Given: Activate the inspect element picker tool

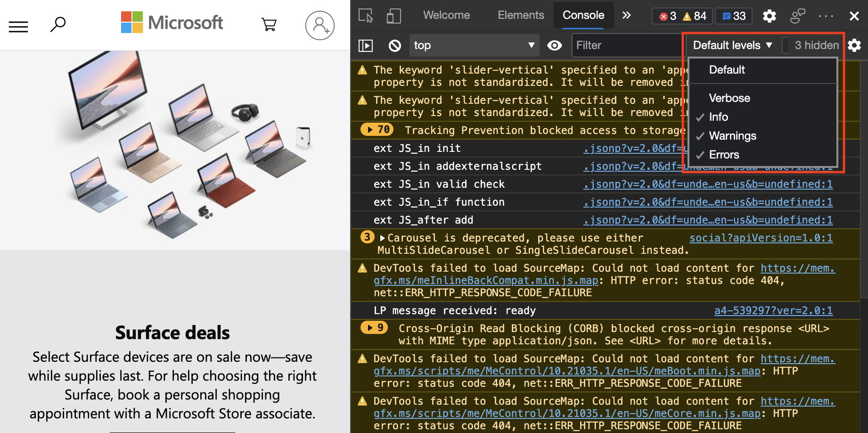Looking at the screenshot, I should coord(365,16).
